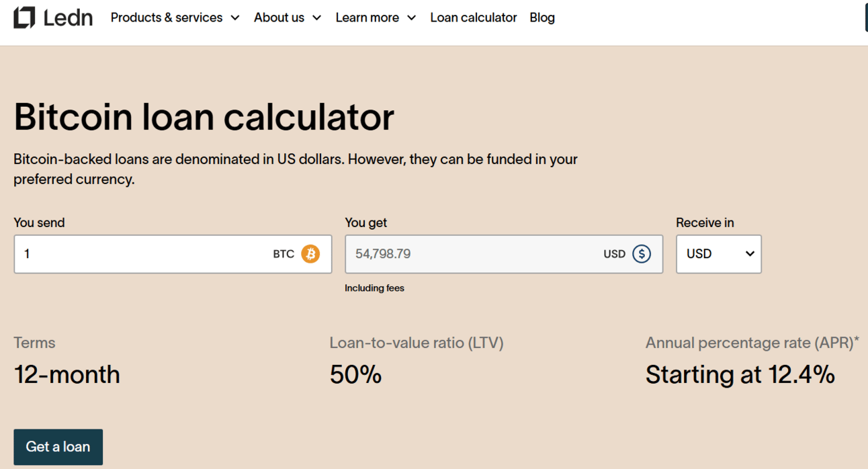
Task: Open the Receive in currency dropdown
Action: click(719, 254)
